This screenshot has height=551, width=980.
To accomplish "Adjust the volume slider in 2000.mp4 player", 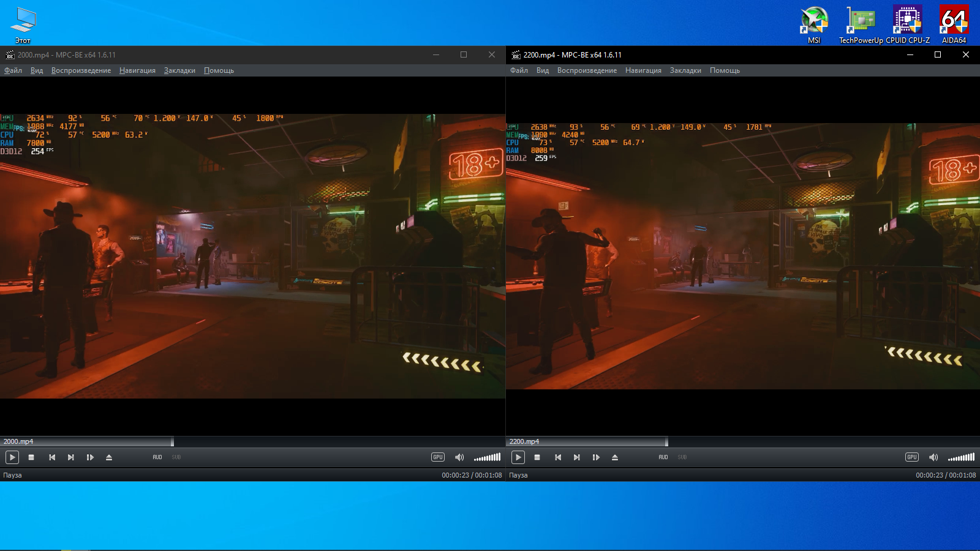I will coord(488,457).
